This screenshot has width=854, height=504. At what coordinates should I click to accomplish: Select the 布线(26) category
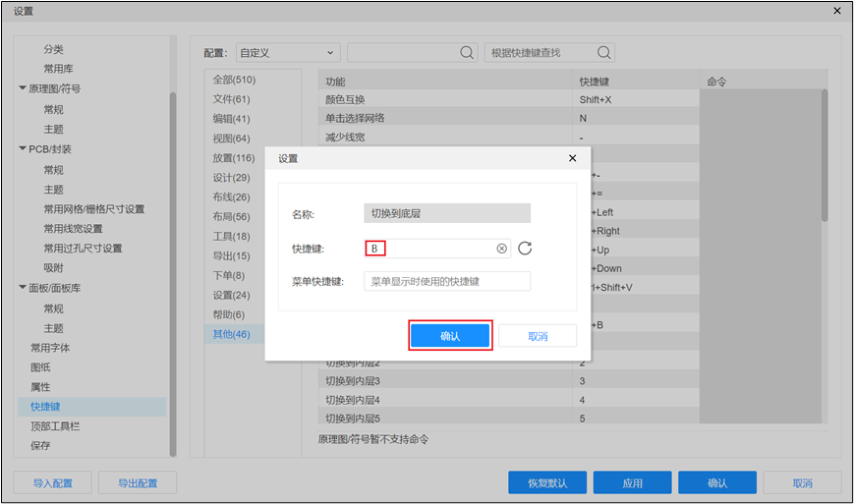coord(232,197)
